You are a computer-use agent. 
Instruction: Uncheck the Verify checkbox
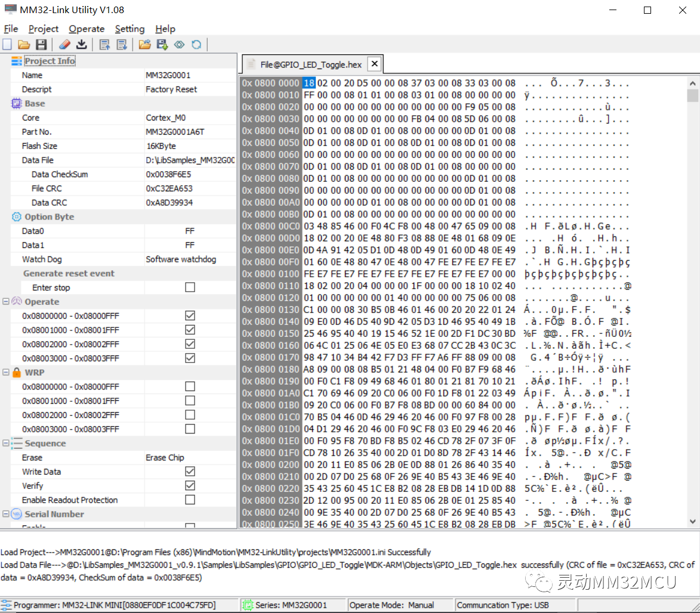coord(190,486)
